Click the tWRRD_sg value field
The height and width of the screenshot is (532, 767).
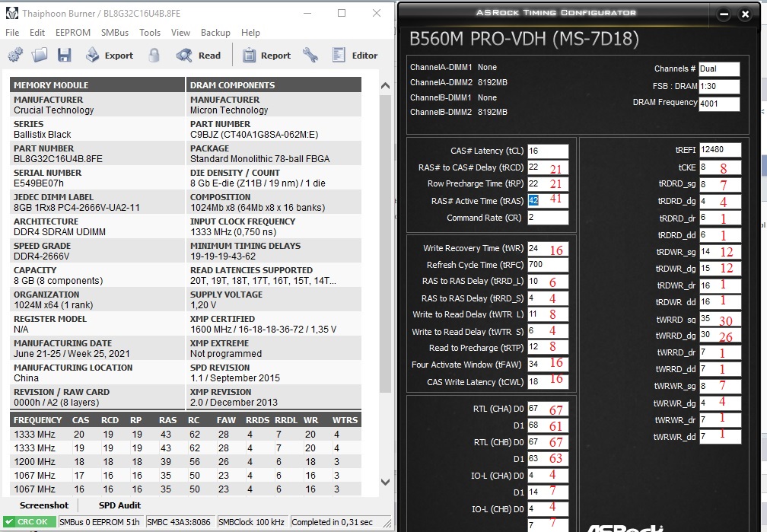pyautogui.click(x=720, y=319)
